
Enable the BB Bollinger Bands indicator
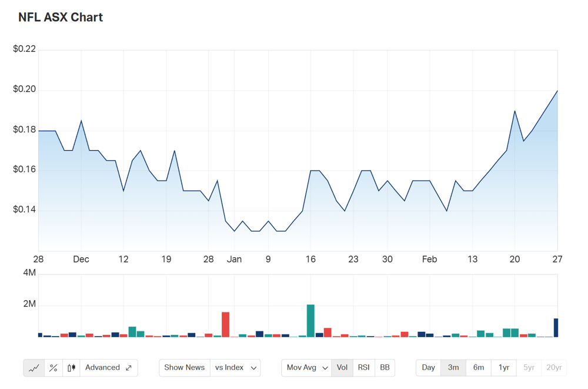tap(385, 367)
